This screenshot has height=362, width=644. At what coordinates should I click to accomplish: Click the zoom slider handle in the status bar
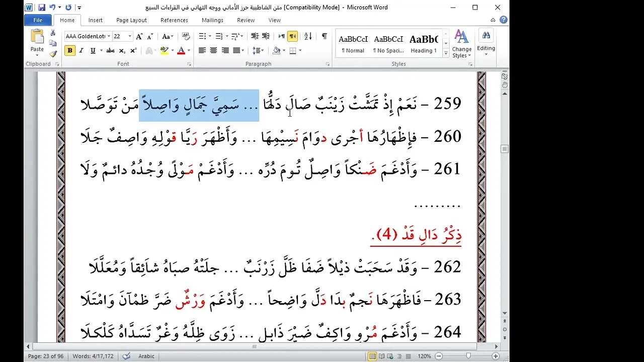pyautogui.click(x=468, y=356)
